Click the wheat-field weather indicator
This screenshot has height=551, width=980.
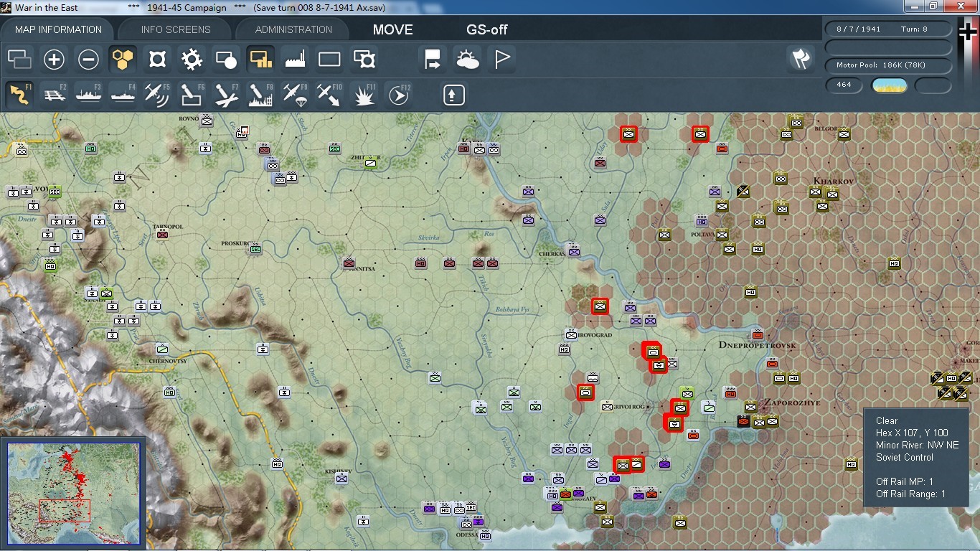(889, 85)
